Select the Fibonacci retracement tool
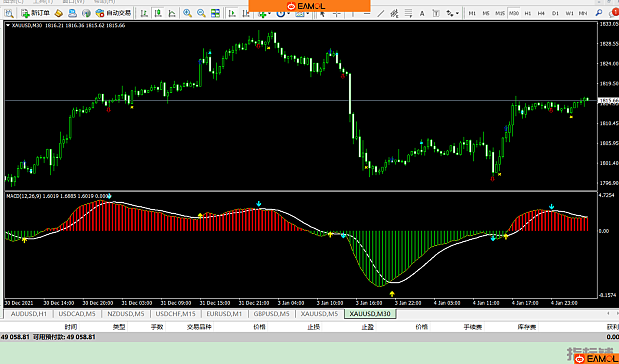619x364 pixels. tap(408, 14)
